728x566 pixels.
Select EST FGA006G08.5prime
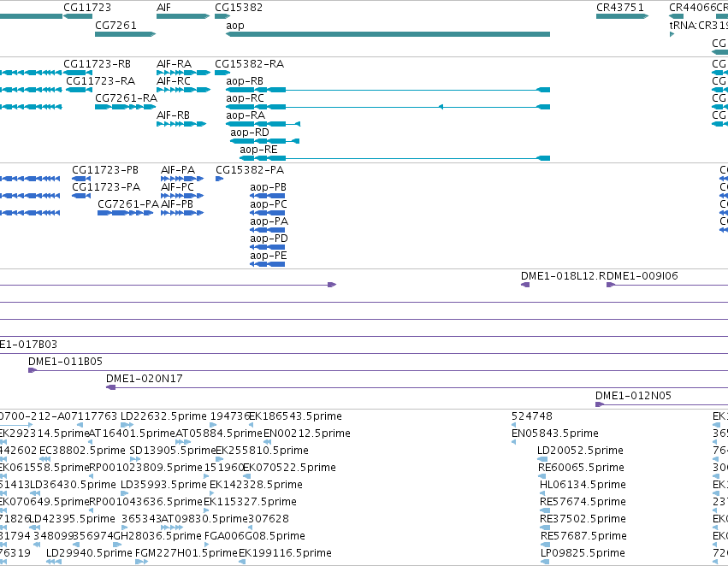click(207, 545)
